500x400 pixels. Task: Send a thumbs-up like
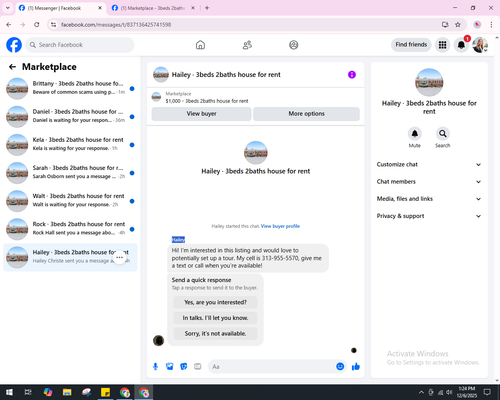click(356, 367)
